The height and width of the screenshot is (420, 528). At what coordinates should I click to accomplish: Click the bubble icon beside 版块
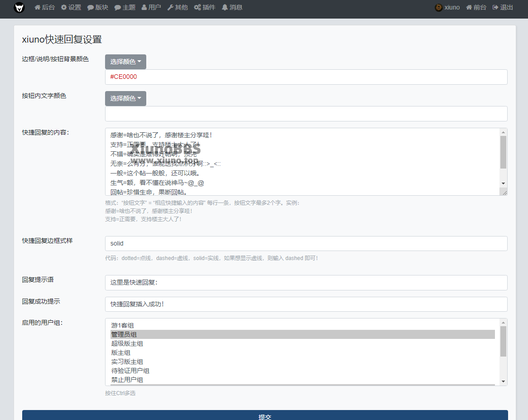(x=90, y=7)
